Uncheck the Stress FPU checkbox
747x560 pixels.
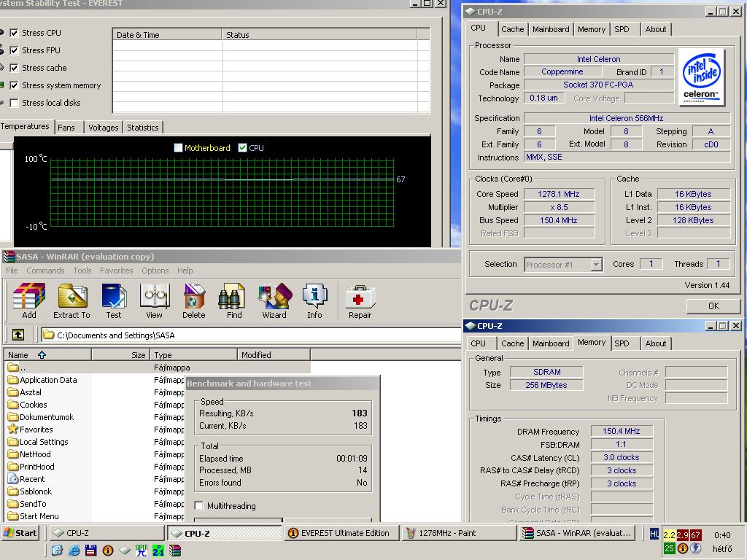(x=15, y=50)
